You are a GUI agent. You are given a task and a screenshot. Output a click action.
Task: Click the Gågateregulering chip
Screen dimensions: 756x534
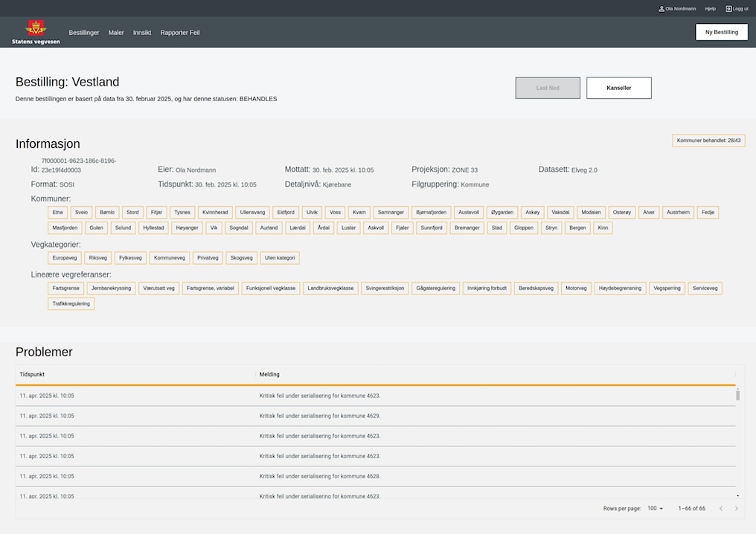point(435,289)
